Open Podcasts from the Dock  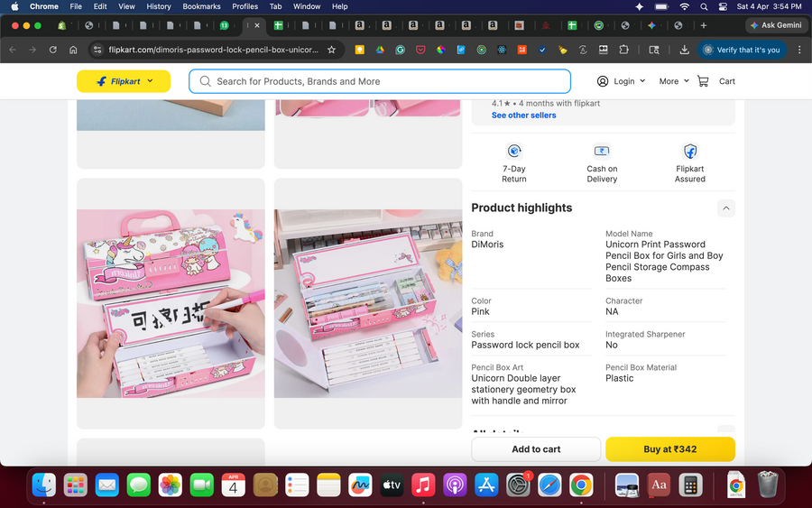tap(455, 485)
